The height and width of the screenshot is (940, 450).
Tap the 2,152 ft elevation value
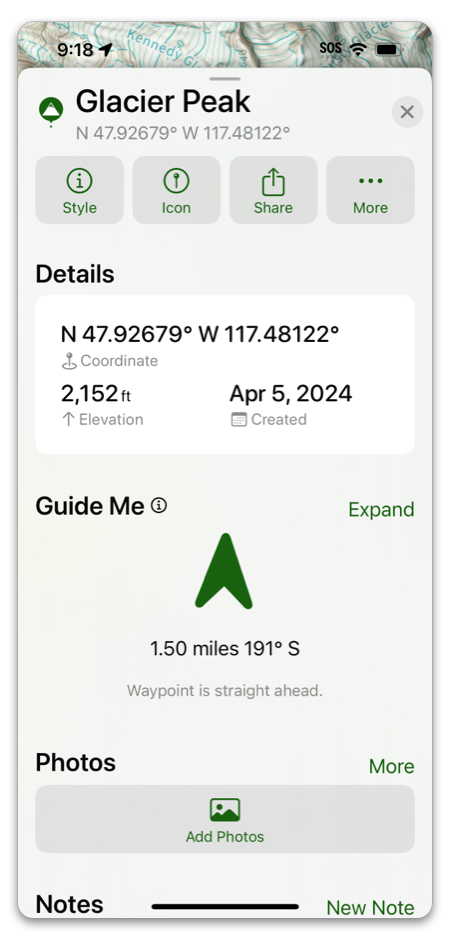click(96, 394)
